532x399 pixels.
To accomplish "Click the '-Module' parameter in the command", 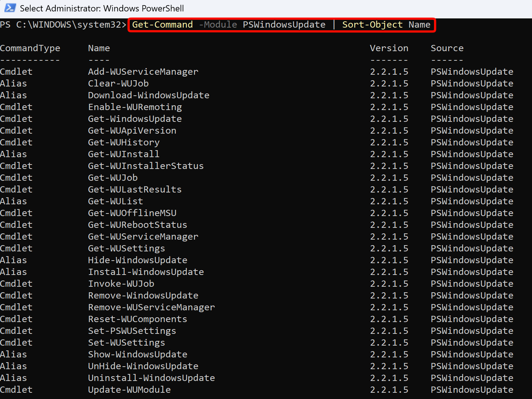I will pos(218,25).
